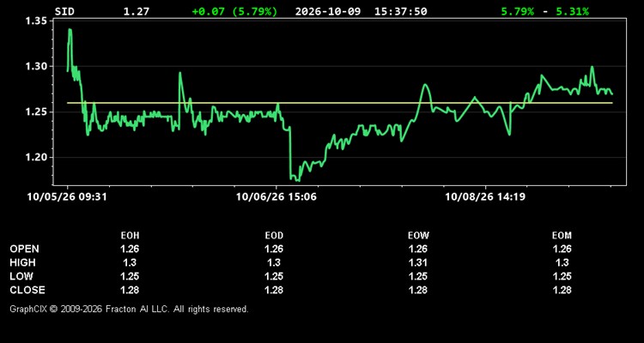The width and height of the screenshot is (644, 343).
Task: Click the 1.20 y-axis label
Action: click(37, 158)
